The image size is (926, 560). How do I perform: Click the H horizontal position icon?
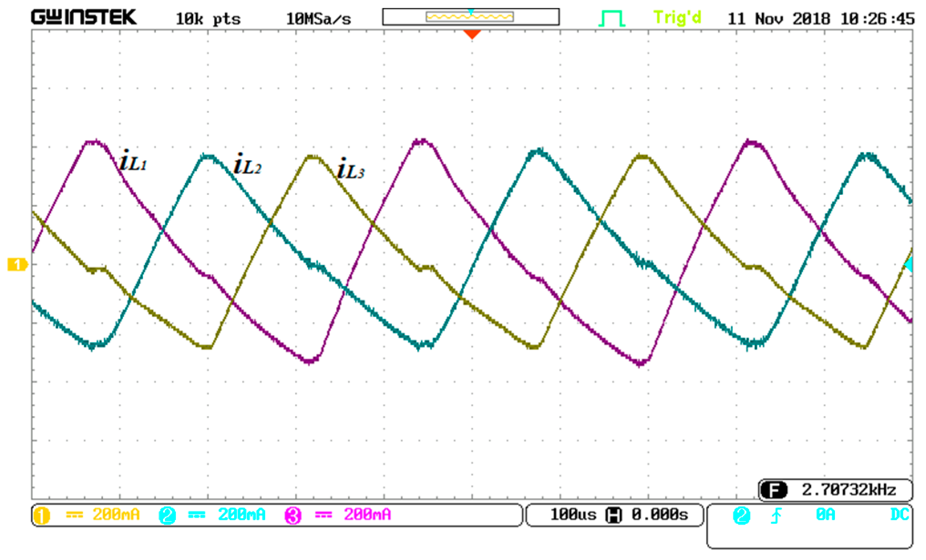[613, 515]
